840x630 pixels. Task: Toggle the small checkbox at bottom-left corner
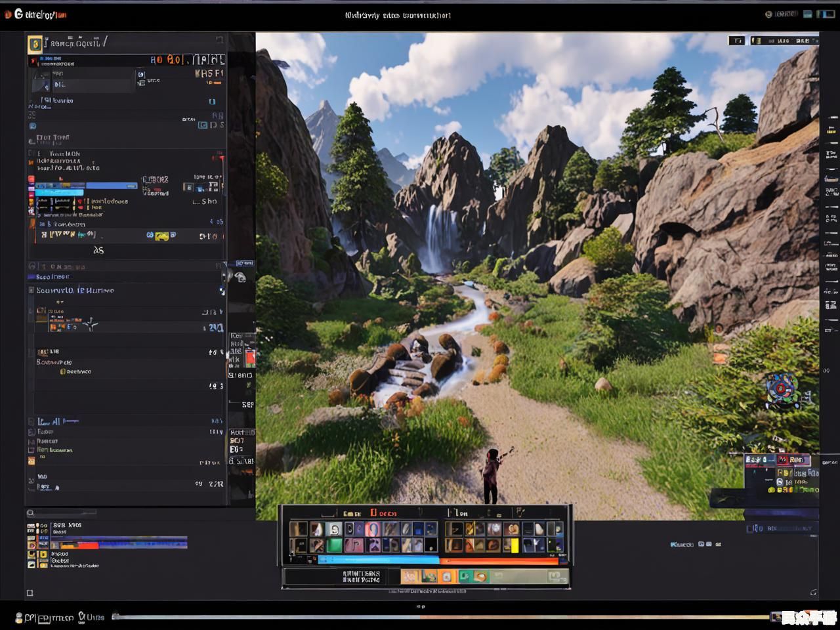click(x=30, y=593)
